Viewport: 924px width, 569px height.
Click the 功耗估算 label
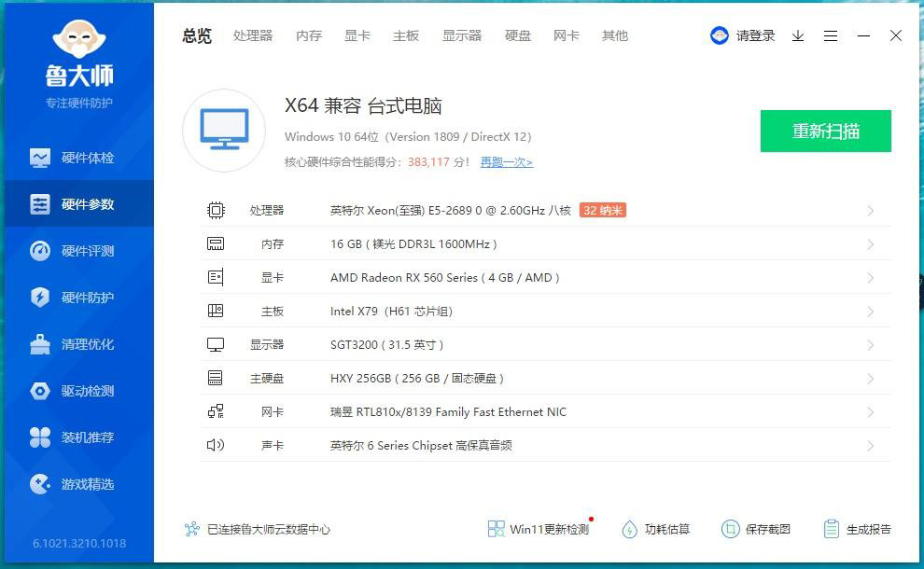click(667, 529)
